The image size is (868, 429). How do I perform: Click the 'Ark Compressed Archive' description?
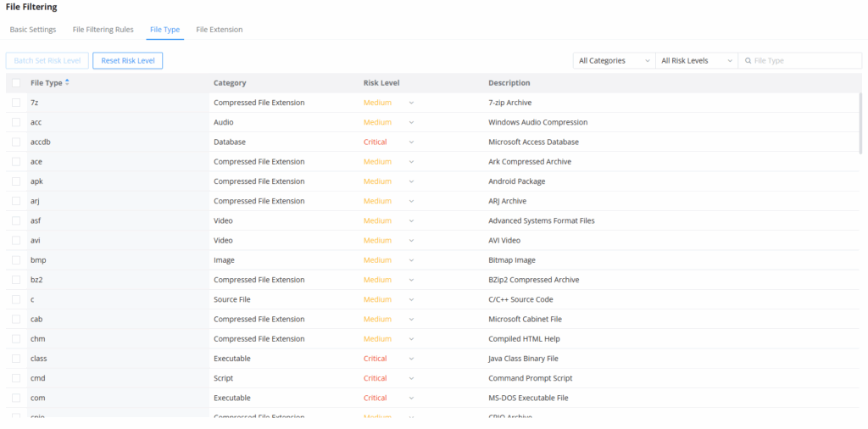[x=530, y=162]
